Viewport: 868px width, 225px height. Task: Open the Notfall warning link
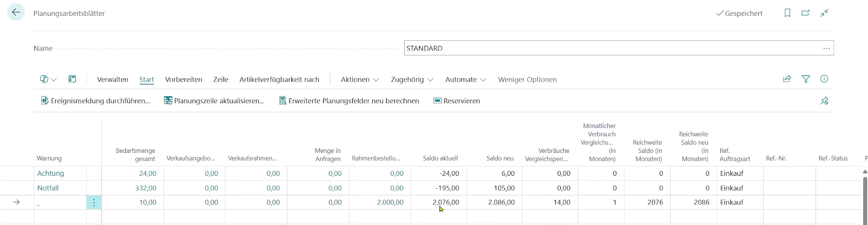[48, 188]
